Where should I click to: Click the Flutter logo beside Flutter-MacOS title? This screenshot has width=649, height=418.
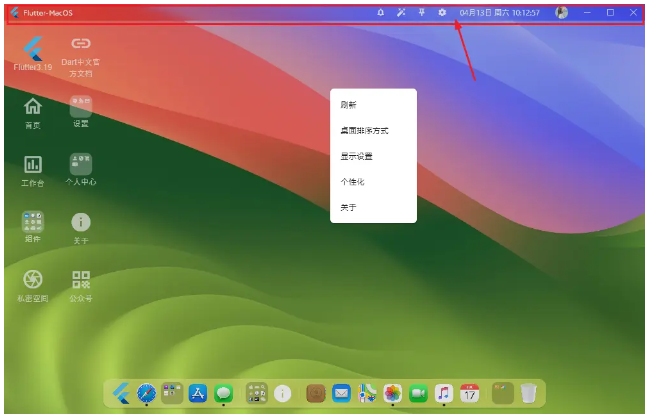[15, 13]
